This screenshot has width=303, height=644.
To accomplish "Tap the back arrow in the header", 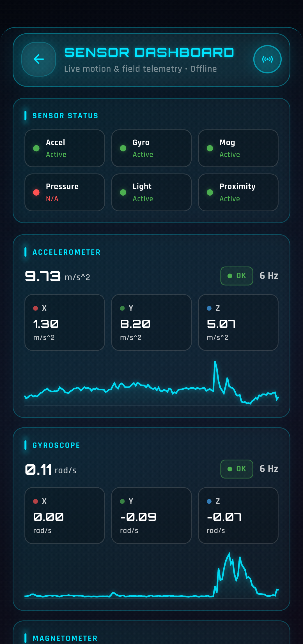I will click(38, 59).
